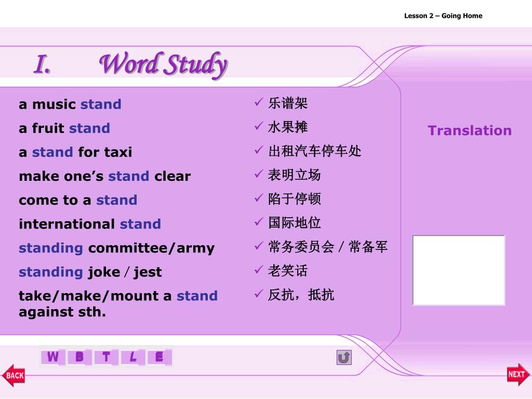The image size is (532, 399).
Task: Click the translation 常务委员会 / 常备军
Action: 328,247
